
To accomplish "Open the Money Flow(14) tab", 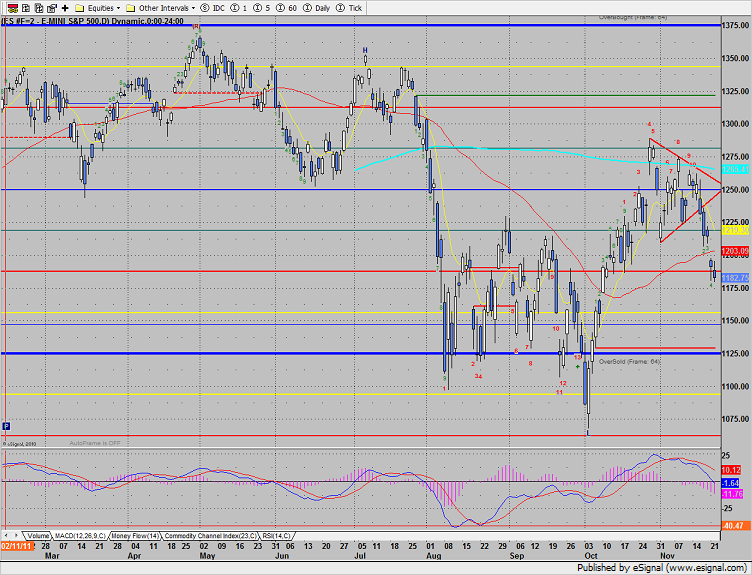I will tap(135, 536).
